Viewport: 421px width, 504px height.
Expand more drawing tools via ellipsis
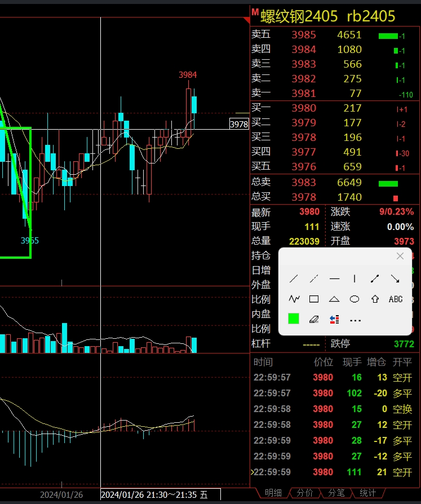coord(354,320)
